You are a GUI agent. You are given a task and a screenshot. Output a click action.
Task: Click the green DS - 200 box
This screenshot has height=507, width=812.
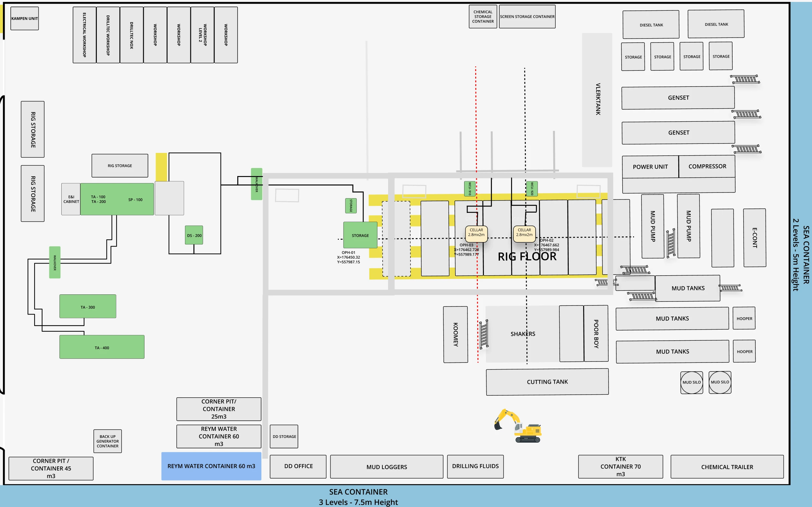194,235
